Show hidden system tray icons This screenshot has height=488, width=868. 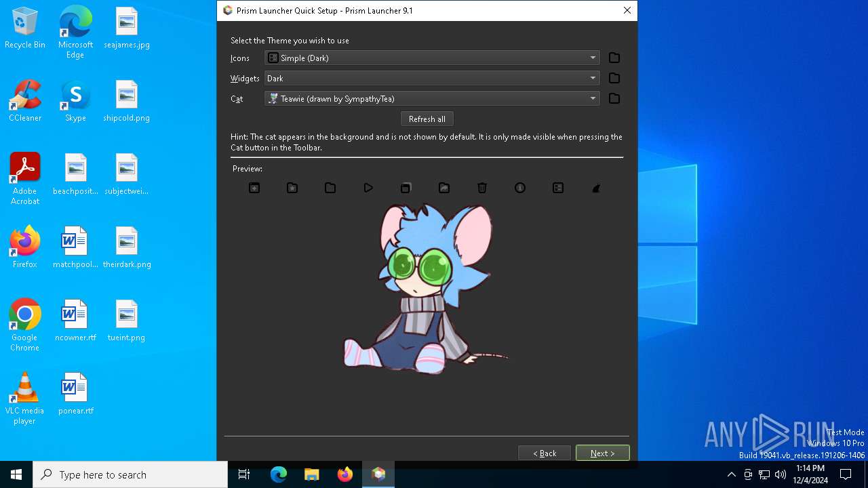tap(731, 474)
